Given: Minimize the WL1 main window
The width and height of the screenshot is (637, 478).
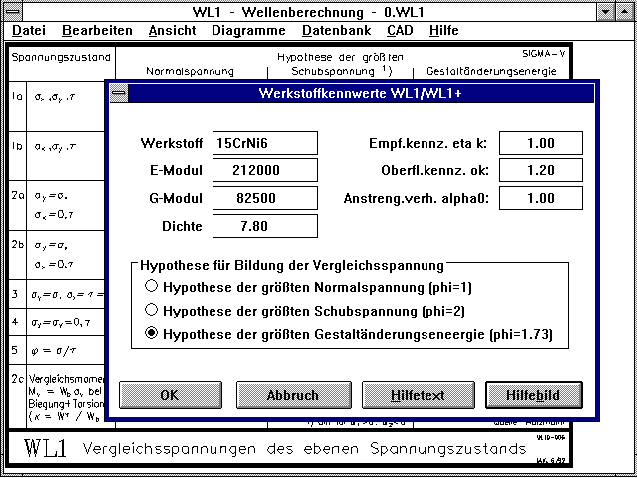Looking at the screenshot, I should [602, 11].
